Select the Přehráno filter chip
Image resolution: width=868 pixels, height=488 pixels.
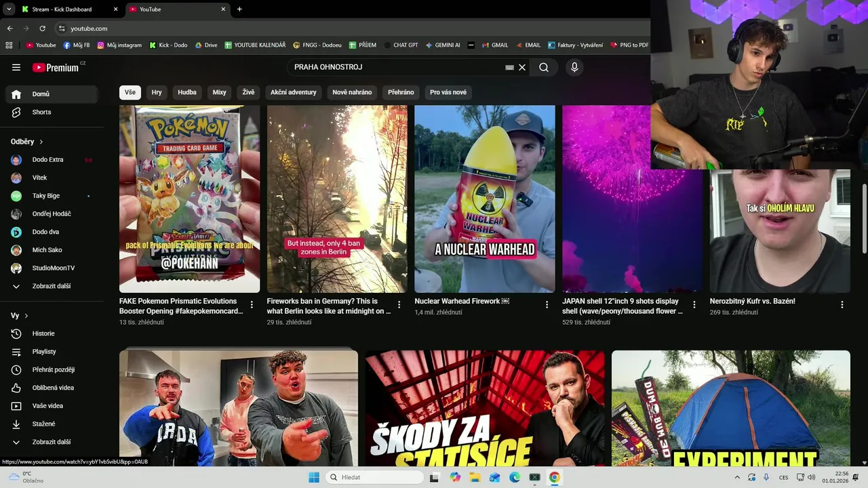pos(401,92)
